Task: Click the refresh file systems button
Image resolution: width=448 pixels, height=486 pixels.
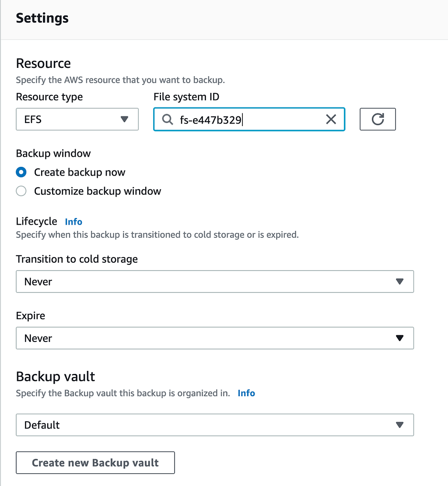Action: coord(378,120)
